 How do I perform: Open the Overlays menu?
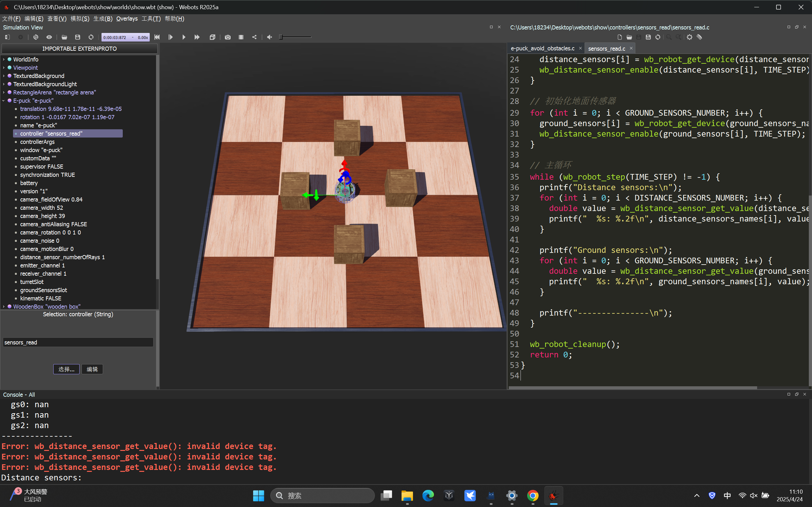point(127,19)
